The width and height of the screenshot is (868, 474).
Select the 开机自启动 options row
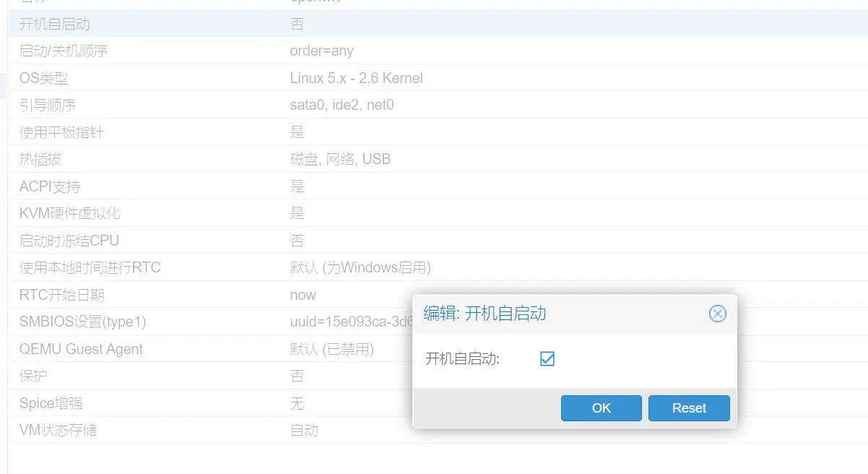[x=438, y=24]
